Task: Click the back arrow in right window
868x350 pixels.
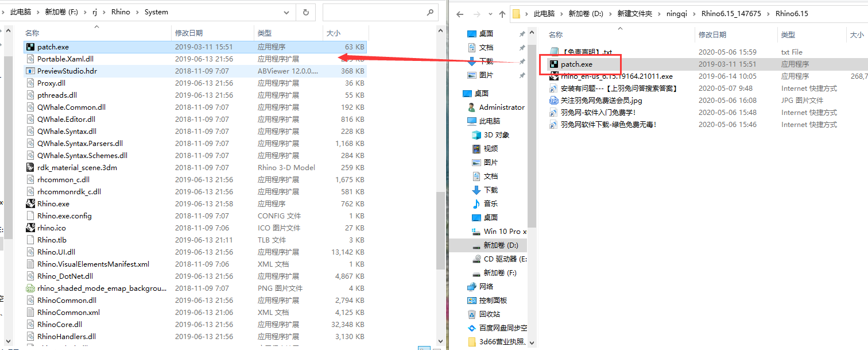Action: [460, 13]
